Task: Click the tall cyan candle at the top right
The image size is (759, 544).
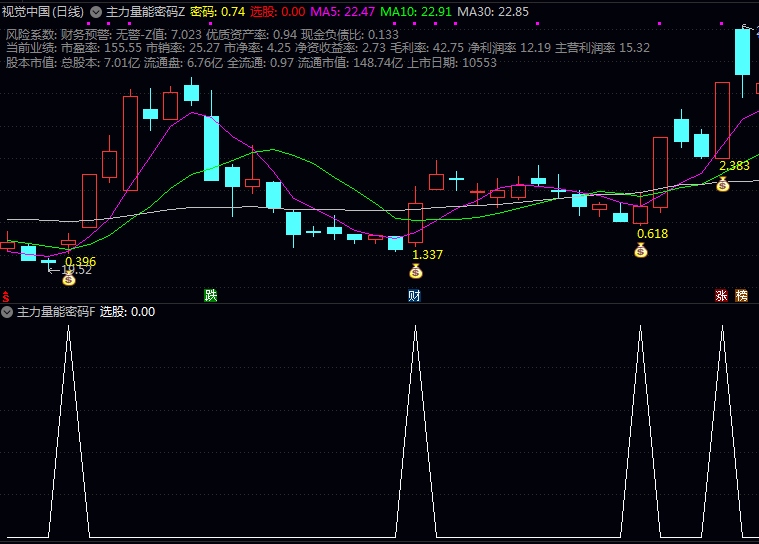Action: 743,52
